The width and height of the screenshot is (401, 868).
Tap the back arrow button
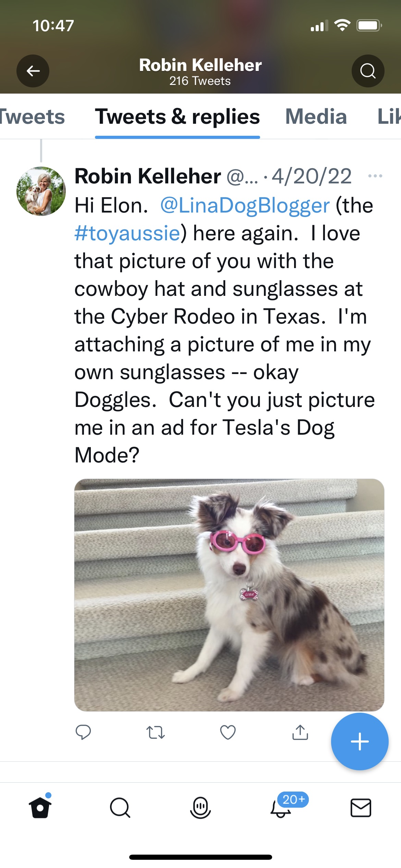tap(33, 71)
